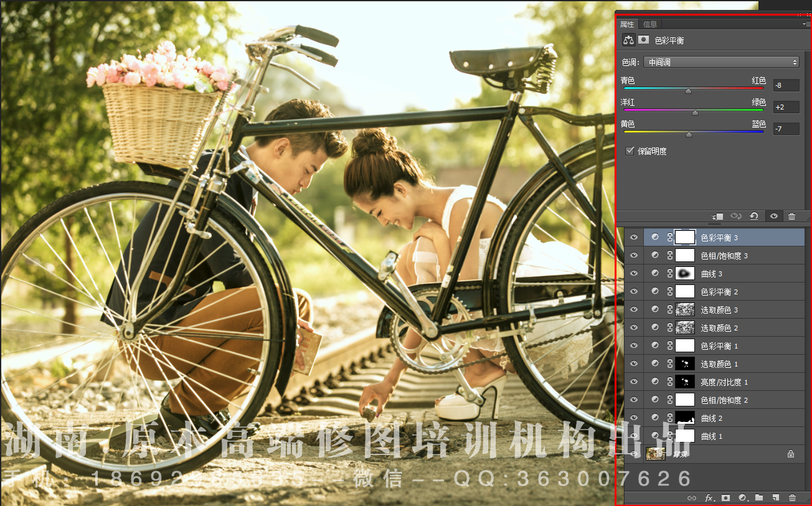Click adjustment icon of 曲线 3 layer

point(655,273)
